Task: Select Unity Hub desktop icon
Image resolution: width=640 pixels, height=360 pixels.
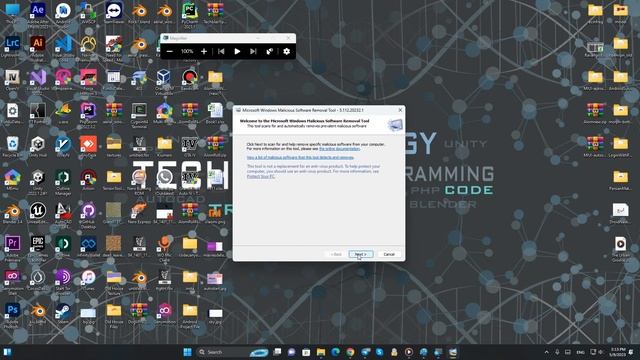Action: (x=38, y=146)
